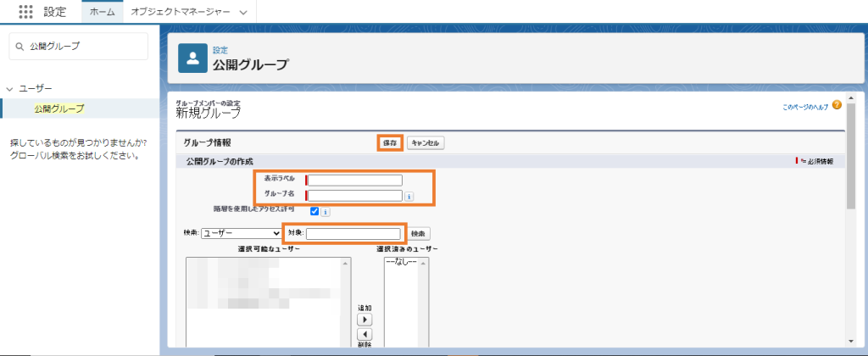Click the help question mark icon
Screen dimensions: 868x356
(x=837, y=104)
